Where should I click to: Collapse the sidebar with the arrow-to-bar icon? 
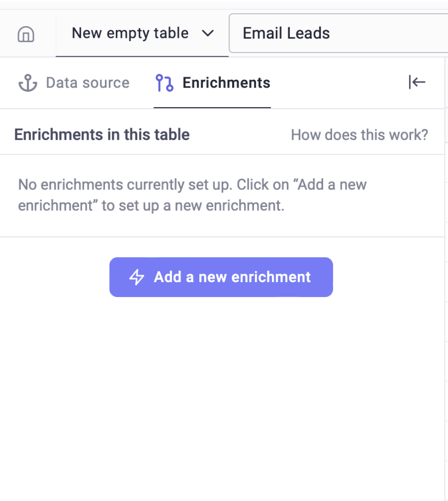coord(417,82)
